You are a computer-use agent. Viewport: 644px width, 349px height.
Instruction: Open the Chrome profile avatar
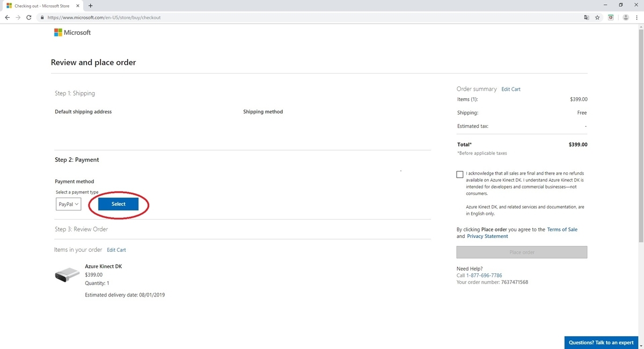click(625, 17)
